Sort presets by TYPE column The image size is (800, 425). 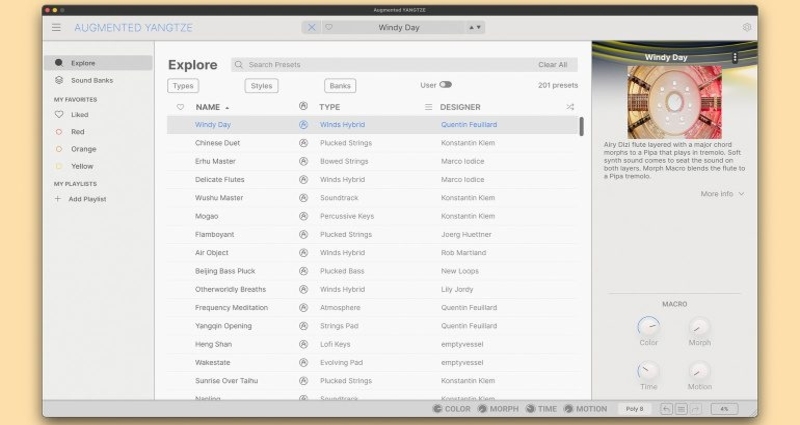coord(330,107)
